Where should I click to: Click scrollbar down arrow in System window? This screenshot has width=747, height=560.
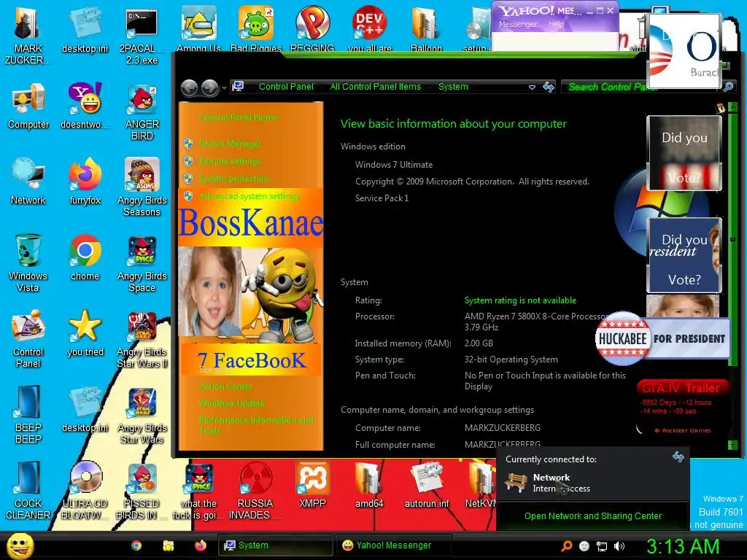pos(732,446)
